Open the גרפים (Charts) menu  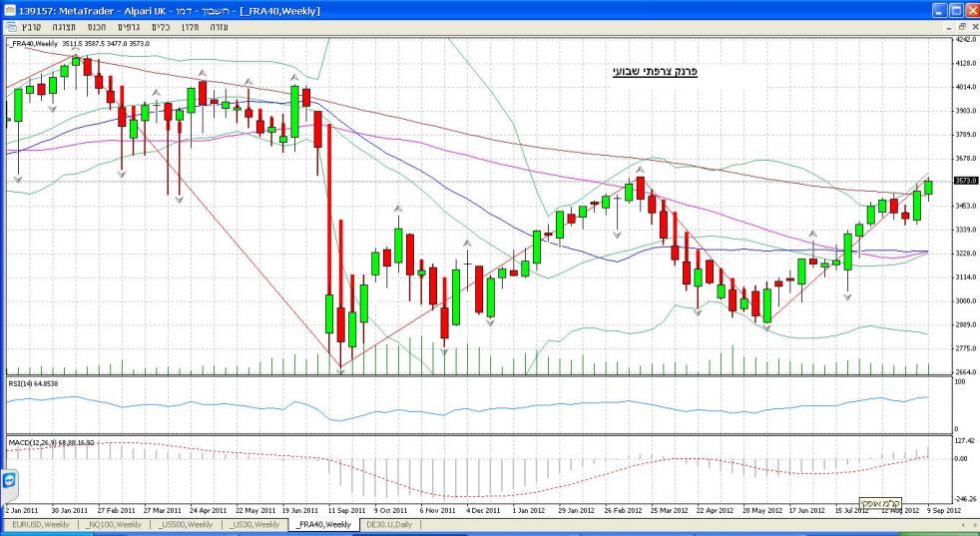coord(128,27)
